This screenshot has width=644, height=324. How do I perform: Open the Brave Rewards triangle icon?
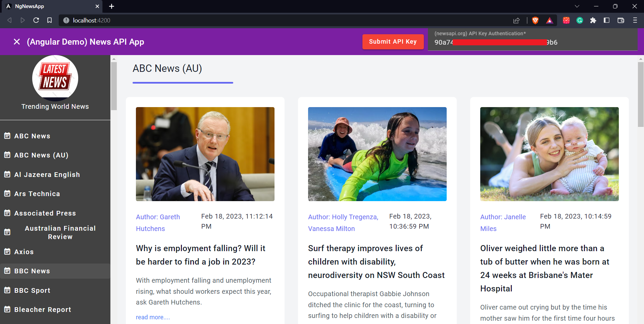click(x=549, y=20)
